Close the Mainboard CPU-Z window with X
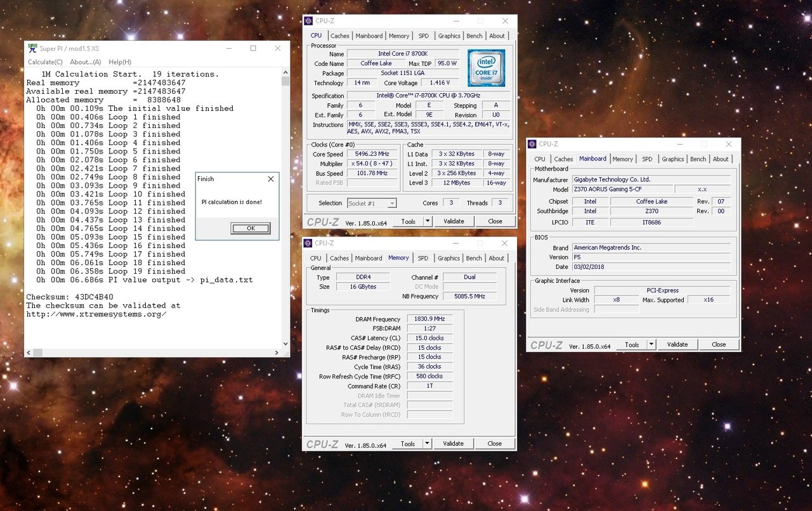This screenshot has width=812, height=511. pos(729,144)
